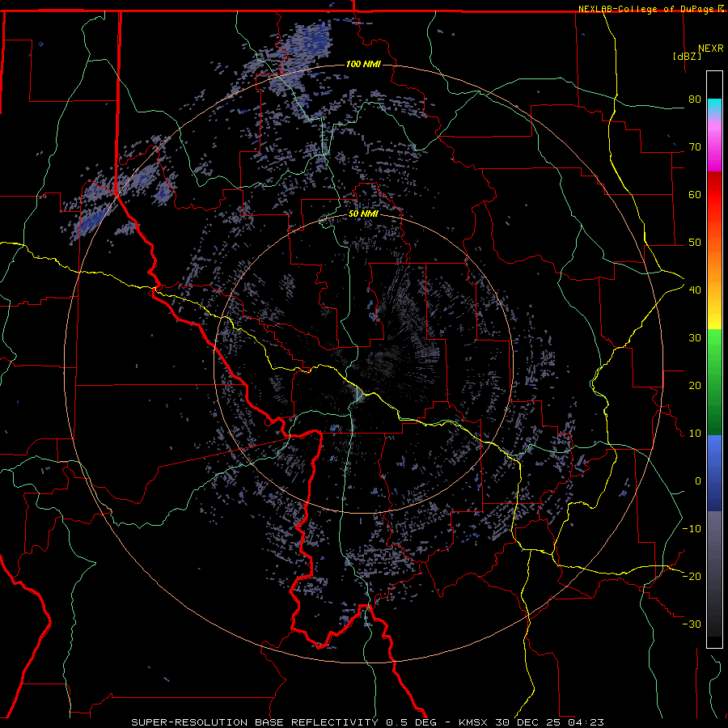Click the blue section of the color bar

tap(714, 473)
